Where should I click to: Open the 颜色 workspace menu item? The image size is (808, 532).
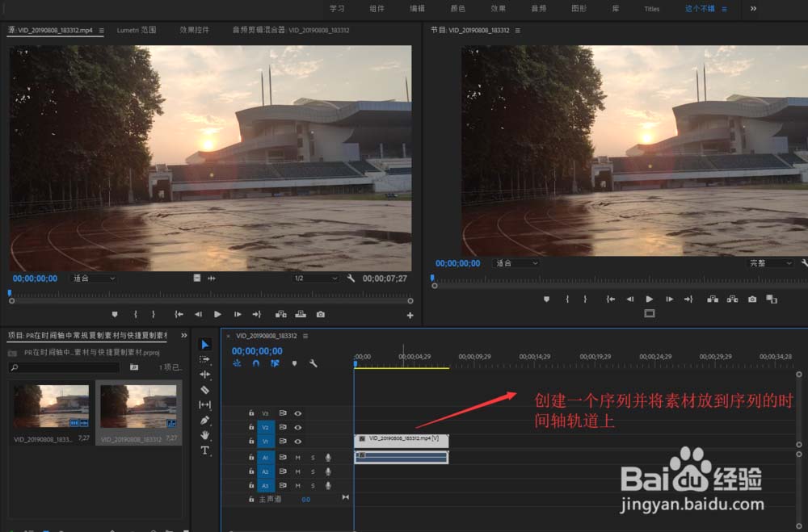pyautogui.click(x=458, y=9)
